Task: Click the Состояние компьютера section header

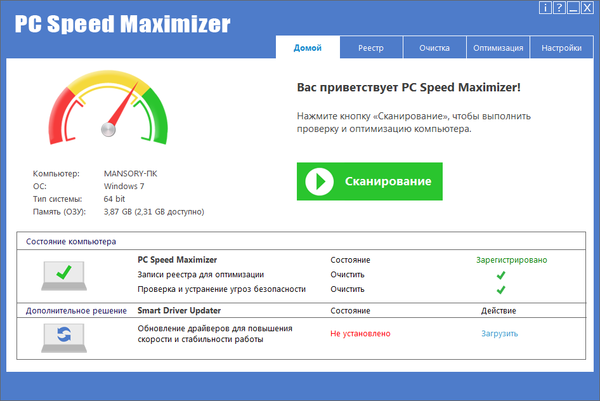Action: pos(71,242)
